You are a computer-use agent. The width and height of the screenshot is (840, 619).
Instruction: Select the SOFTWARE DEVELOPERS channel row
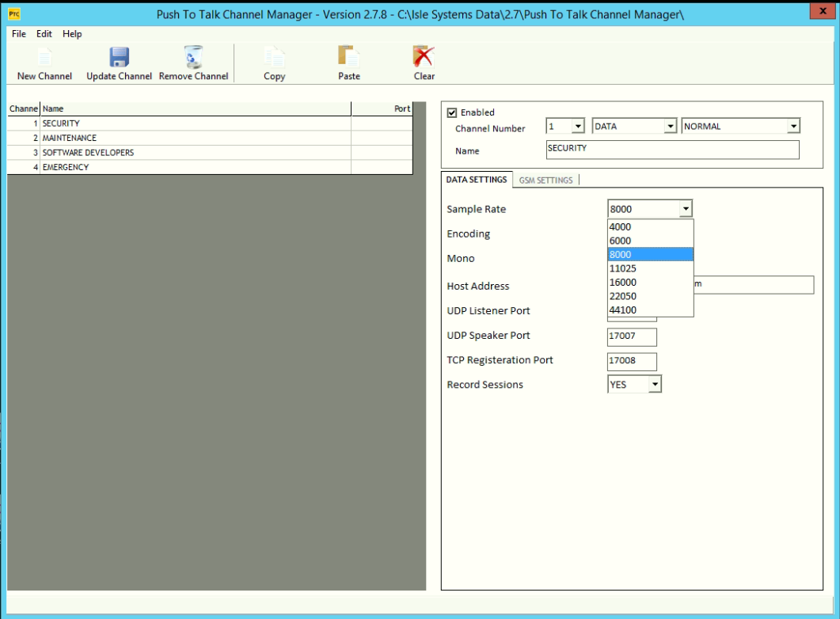point(210,153)
